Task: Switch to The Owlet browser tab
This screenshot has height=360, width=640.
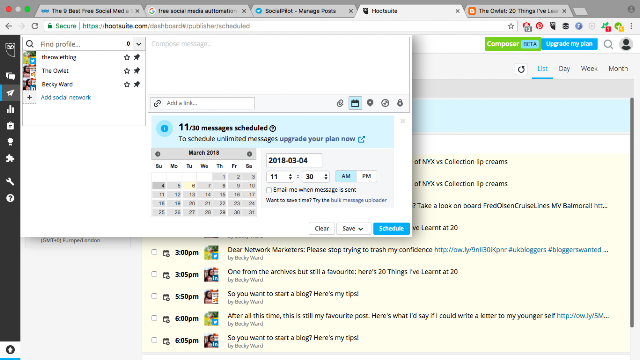Action: tap(517, 11)
